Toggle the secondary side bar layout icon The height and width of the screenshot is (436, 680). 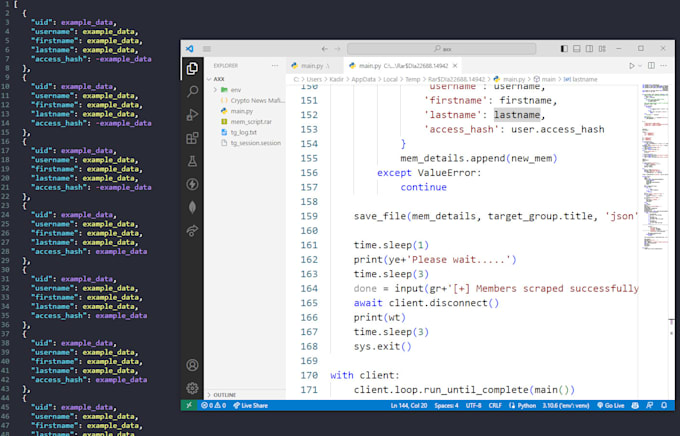589,49
